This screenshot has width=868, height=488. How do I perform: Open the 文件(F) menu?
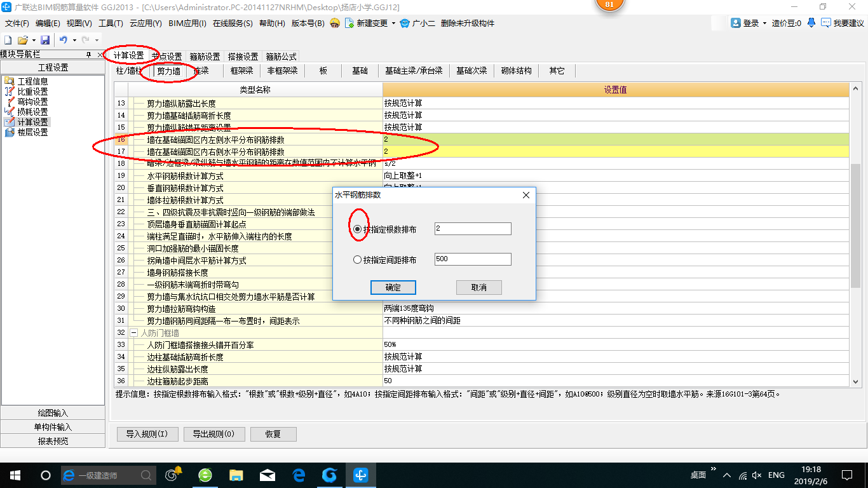(x=17, y=24)
